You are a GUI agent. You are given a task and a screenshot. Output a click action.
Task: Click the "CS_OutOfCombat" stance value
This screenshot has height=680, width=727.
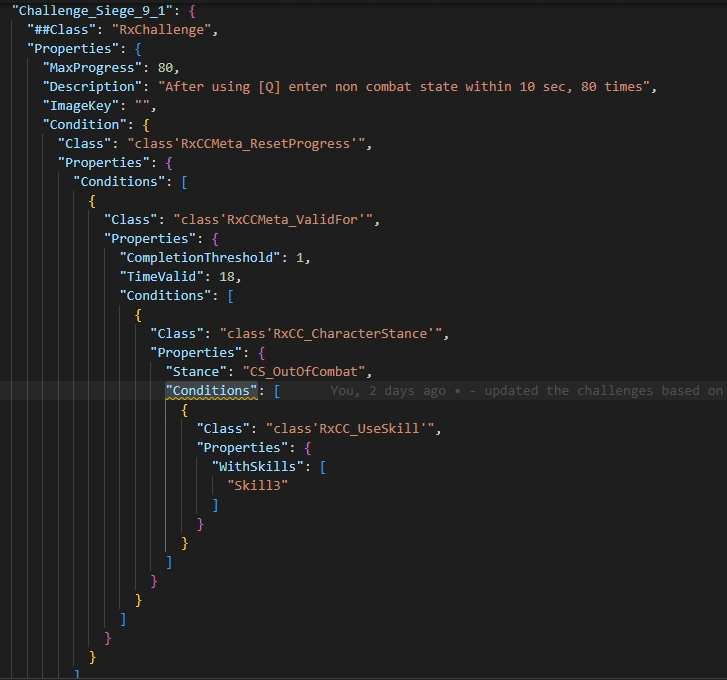306,371
